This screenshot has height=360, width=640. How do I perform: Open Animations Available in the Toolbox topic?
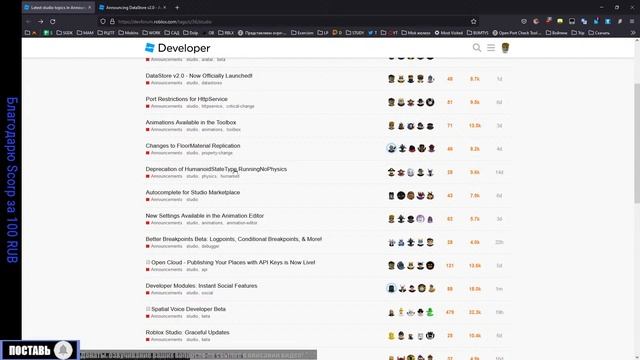point(191,122)
